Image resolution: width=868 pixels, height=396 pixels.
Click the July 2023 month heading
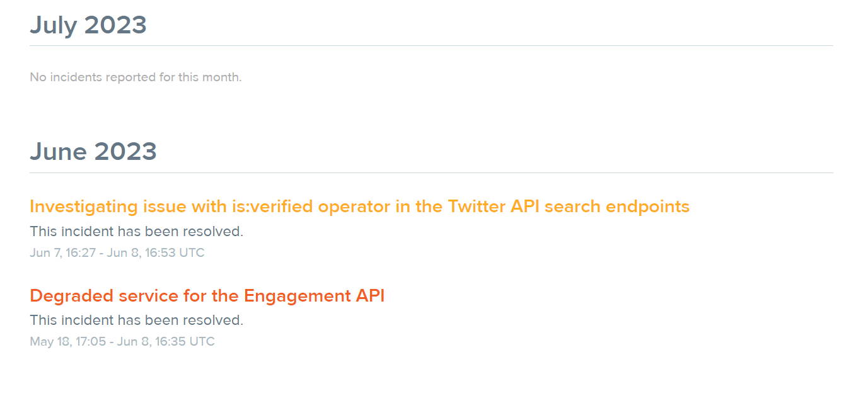coord(88,25)
